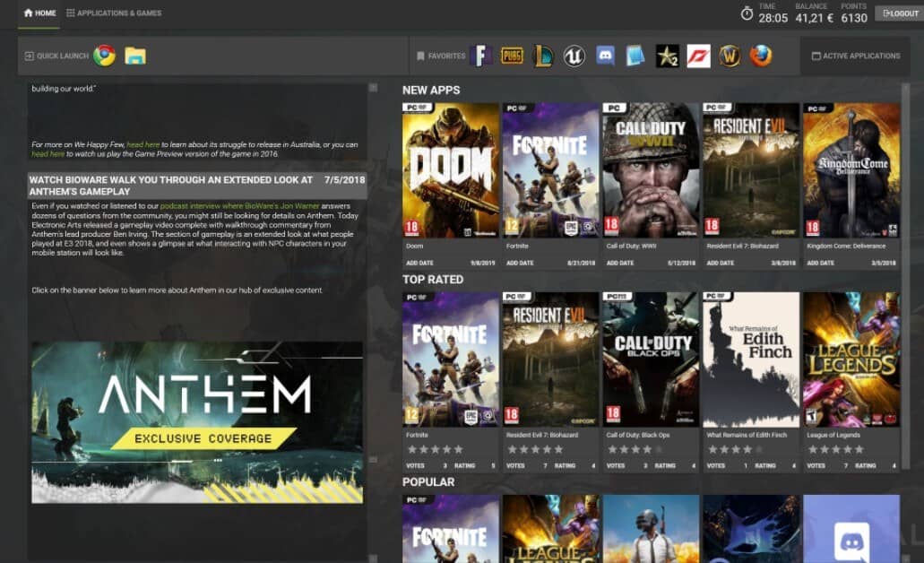Rate What Remains of Edith Finch stars
924x563 pixels.
point(736,449)
